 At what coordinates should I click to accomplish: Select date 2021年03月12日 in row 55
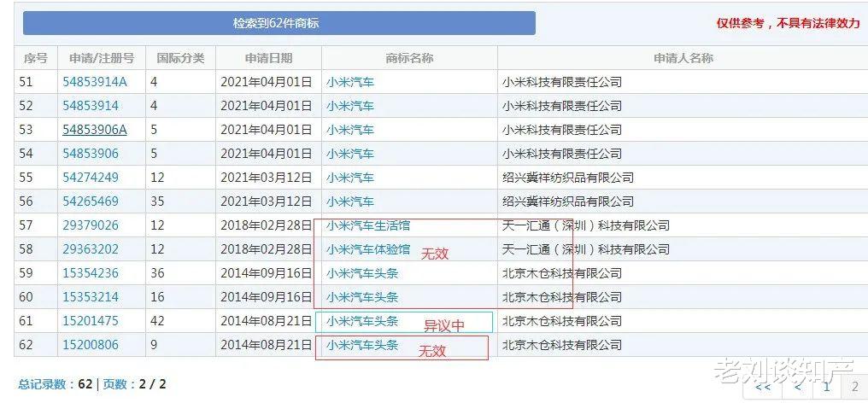click(267, 177)
